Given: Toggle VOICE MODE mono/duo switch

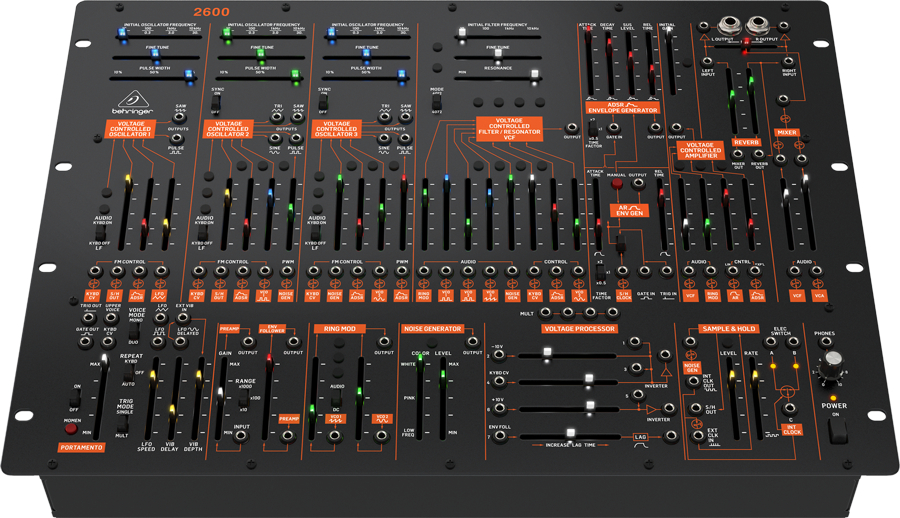Looking at the screenshot, I should pyautogui.click(x=134, y=333).
